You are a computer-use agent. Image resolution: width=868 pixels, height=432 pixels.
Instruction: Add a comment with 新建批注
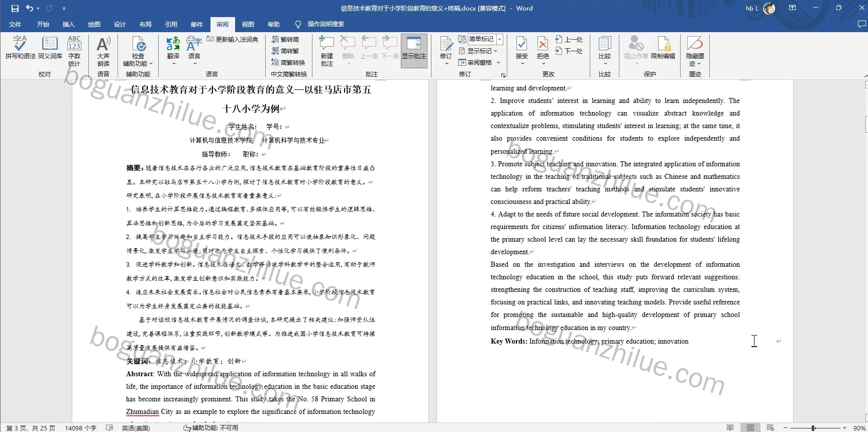(x=327, y=51)
